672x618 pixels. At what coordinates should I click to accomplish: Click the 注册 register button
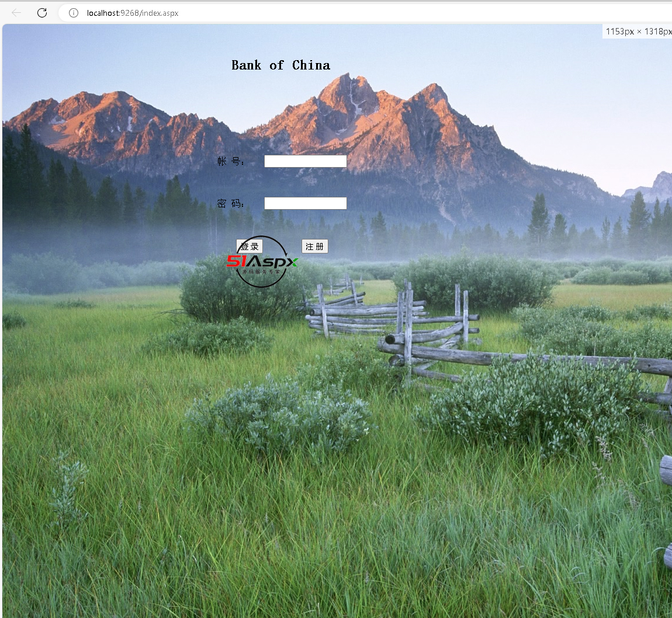click(x=314, y=246)
